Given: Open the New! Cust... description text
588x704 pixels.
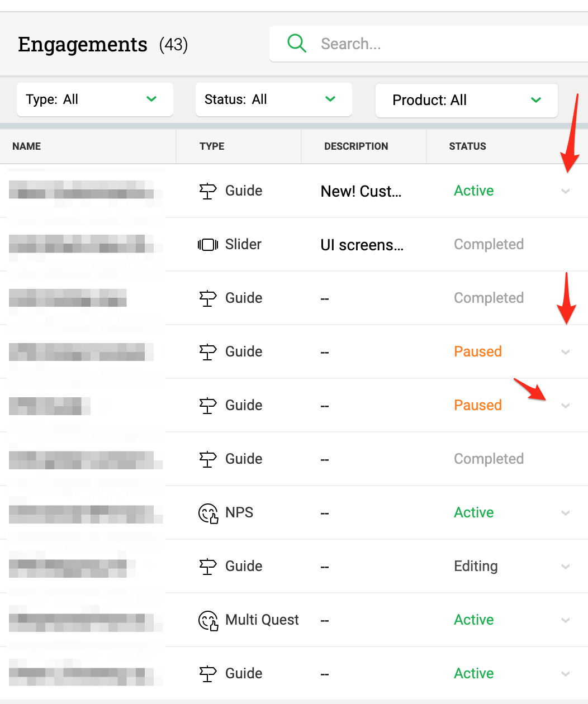Looking at the screenshot, I should click(x=361, y=191).
